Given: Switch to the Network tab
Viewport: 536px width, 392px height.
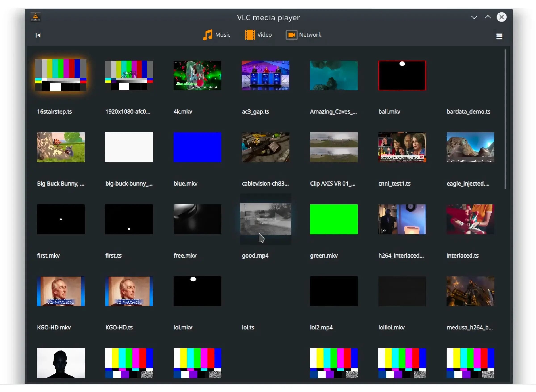Looking at the screenshot, I should click(310, 35).
